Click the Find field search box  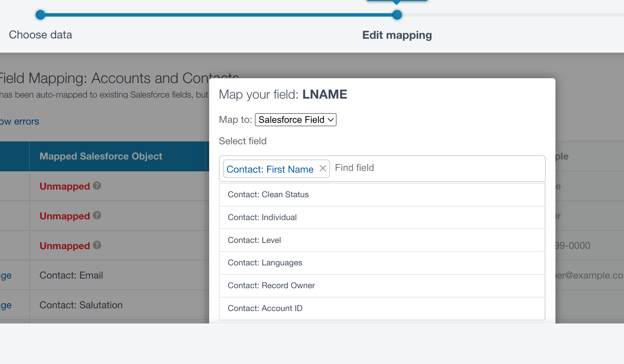click(436, 168)
